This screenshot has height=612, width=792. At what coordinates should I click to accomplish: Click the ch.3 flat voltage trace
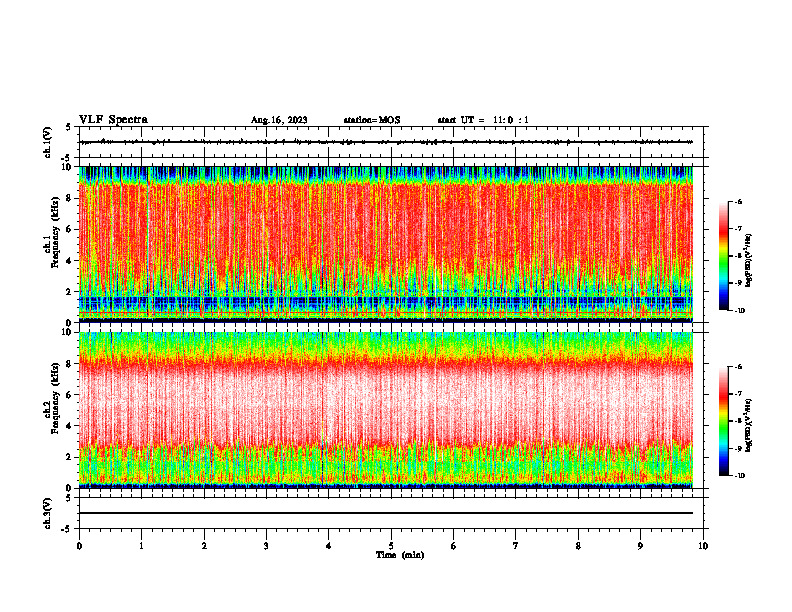click(x=386, y=513)
